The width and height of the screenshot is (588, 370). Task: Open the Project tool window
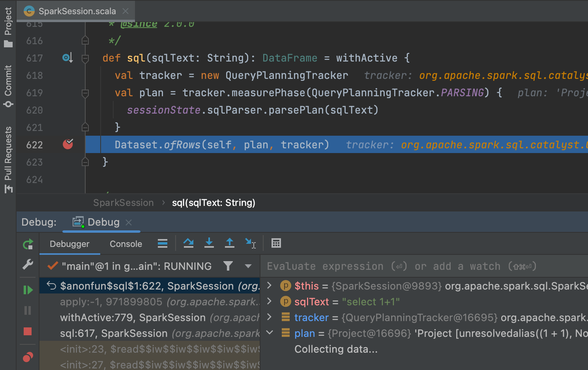coord(8,27)
